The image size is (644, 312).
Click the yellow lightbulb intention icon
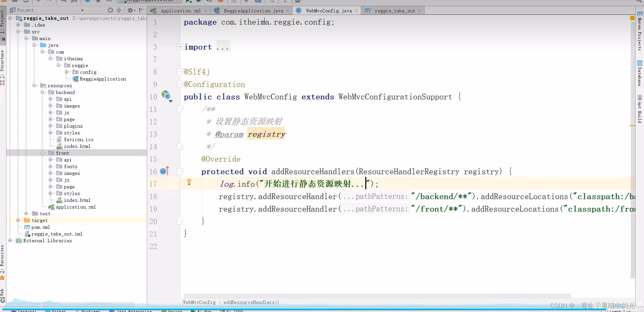pos(189,182)
